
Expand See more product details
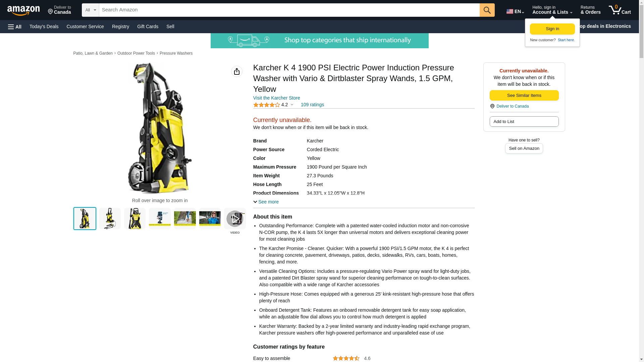tap(266, 202)
